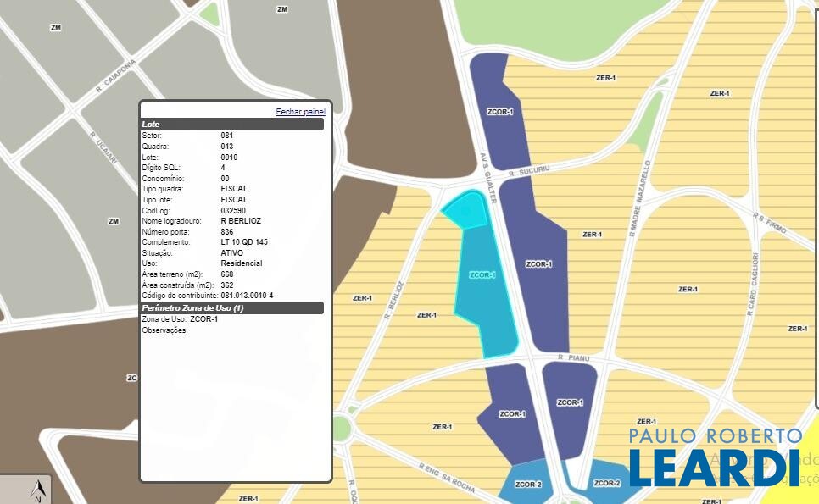Click the R BERLIOZ street name value

coord(241,221)
